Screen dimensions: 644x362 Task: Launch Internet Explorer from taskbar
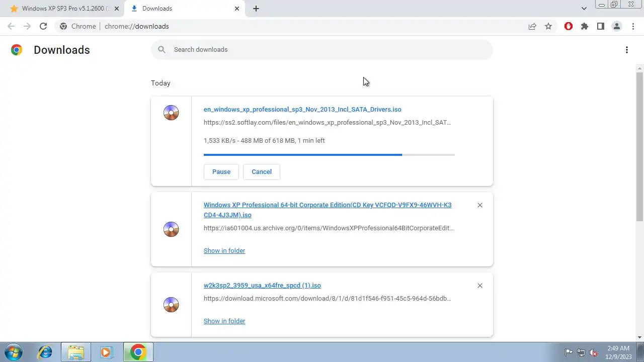coord(45,352)
